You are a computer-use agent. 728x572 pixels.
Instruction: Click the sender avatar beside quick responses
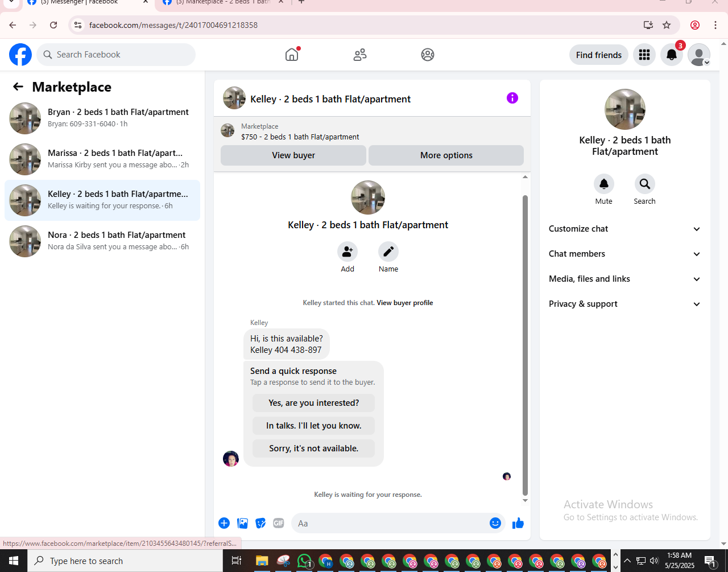pos(231,459)
